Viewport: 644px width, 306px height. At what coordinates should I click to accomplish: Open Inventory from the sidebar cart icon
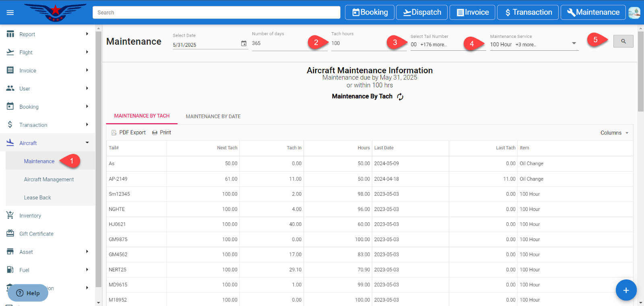(x=10, y=215)
